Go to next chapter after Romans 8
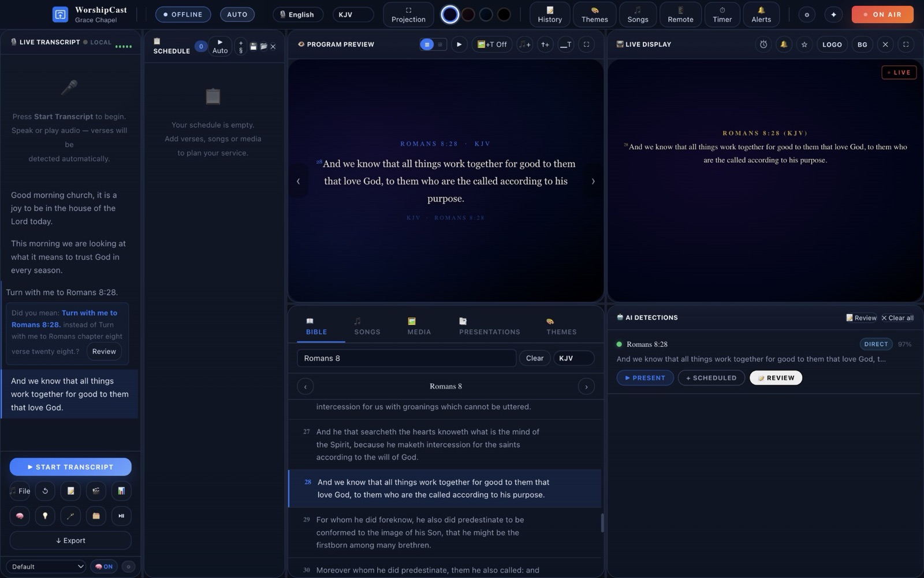The width and height of the screenshot is (924, 578). coord(586,387)
